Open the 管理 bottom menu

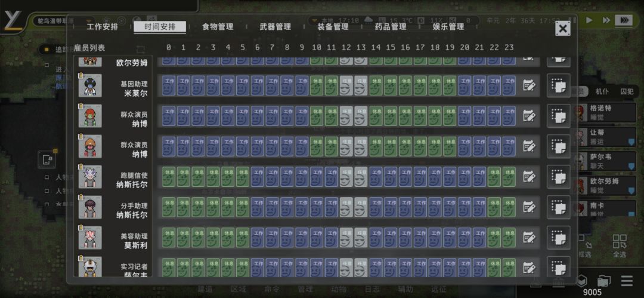305,289
